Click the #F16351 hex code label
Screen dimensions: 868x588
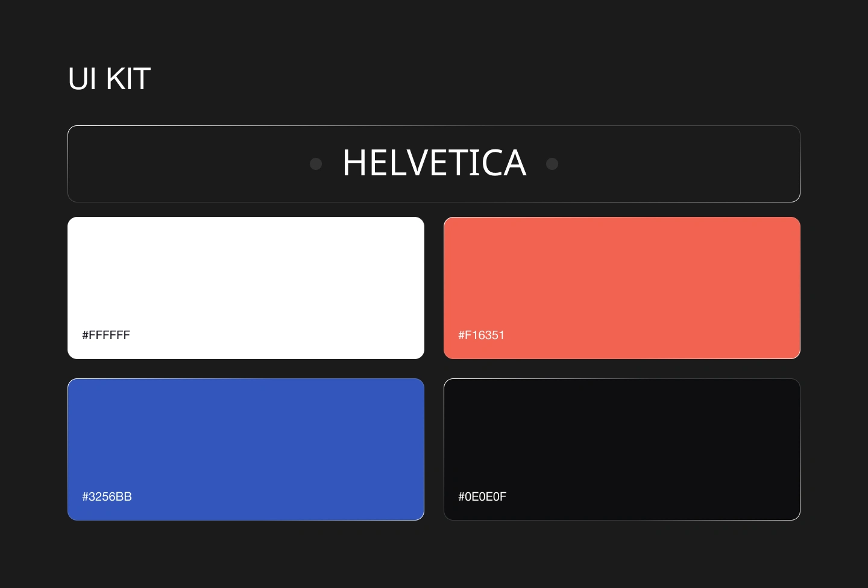[481, 335]
